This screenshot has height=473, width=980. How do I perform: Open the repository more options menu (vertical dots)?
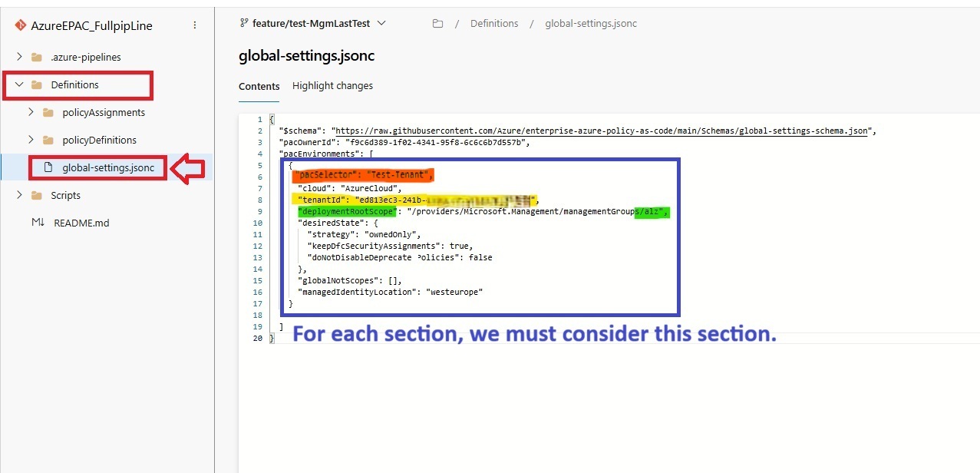(x=195, y=25)
